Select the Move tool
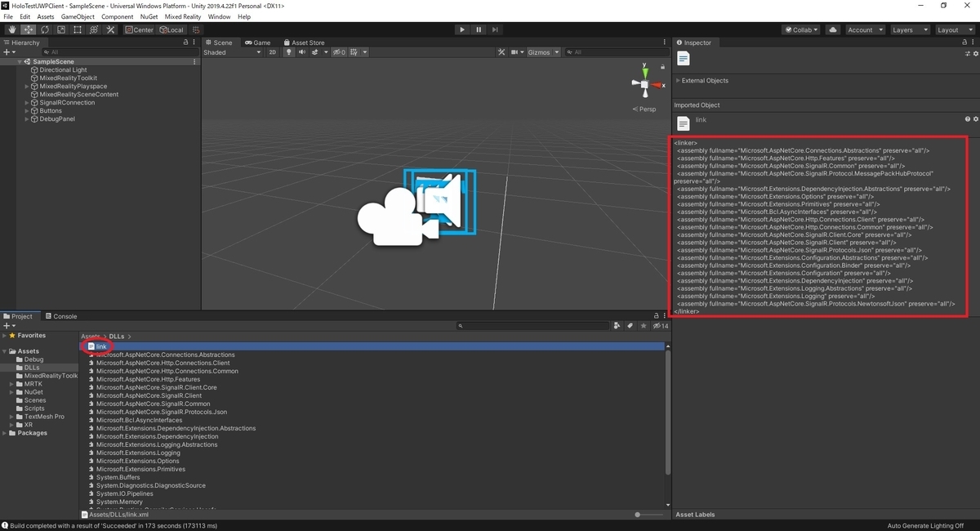 tap(29, 29)
